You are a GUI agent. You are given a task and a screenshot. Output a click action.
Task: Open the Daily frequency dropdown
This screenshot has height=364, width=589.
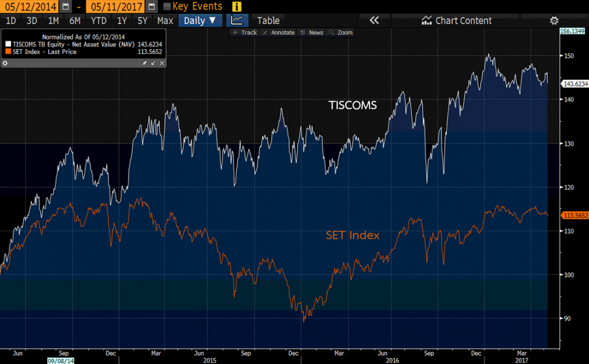coord(200,21)
